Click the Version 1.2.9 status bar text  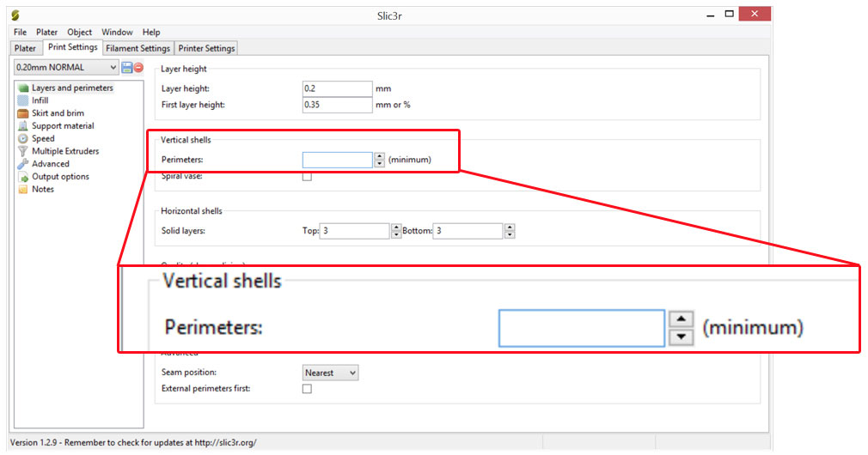[x=133, y=442]
